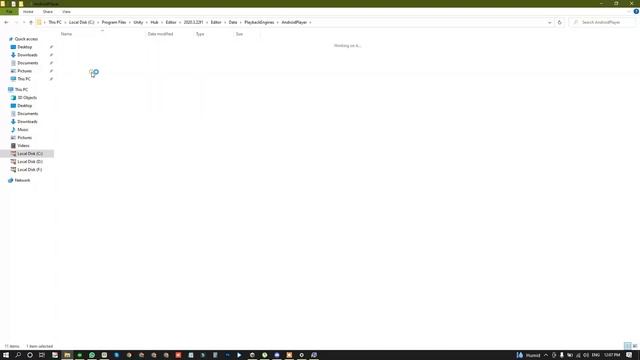
Task: Open Task View on the taskbar
Action: [42, 355]
